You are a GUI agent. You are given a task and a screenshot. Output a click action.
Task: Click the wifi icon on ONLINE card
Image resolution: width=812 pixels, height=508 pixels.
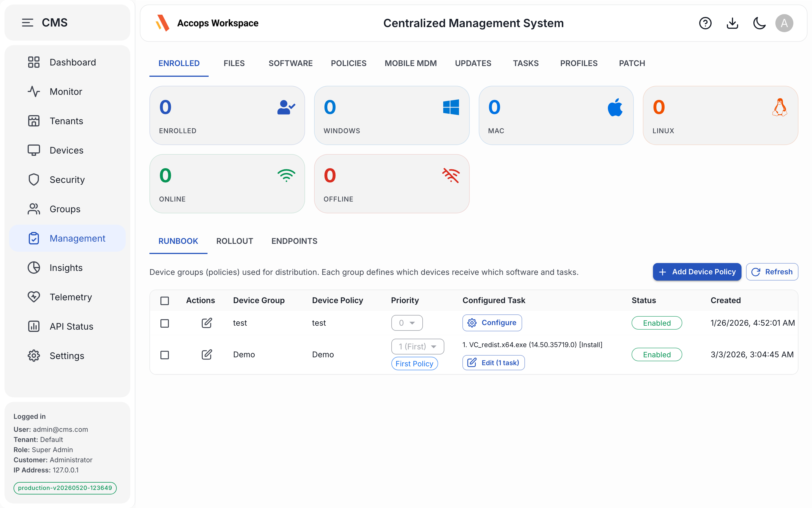click(x=286, y=175)
